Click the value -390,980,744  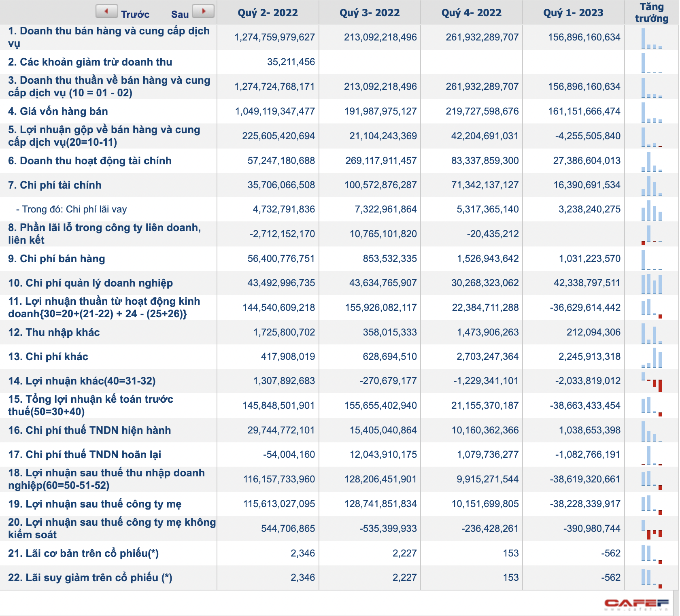pyautogui.click(x=592, y=529)
